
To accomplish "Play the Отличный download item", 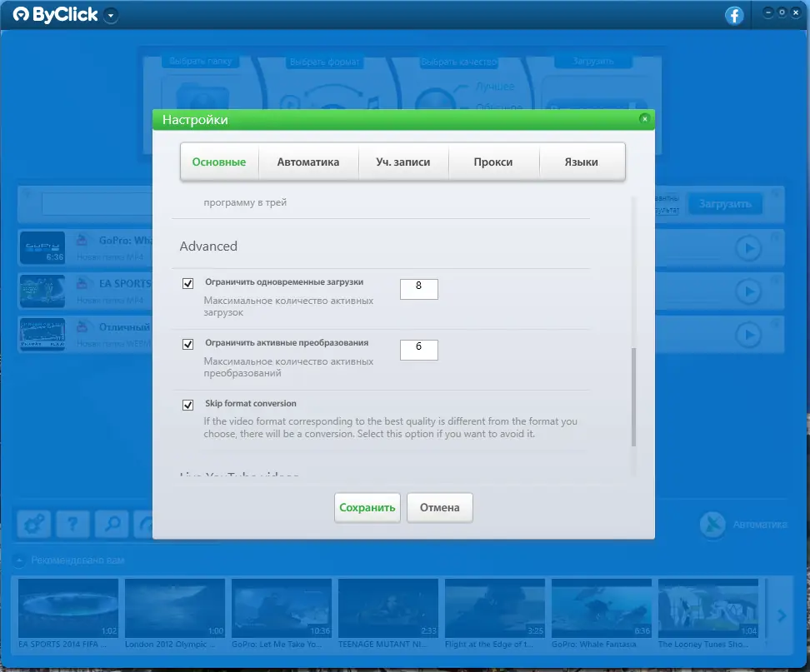I will tap(748, 336).
